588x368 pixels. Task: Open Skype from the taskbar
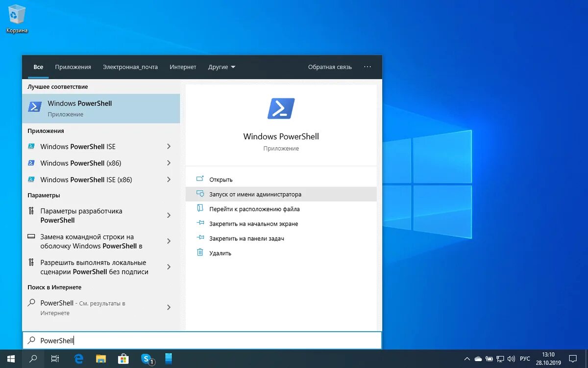[x=147, y=359]
